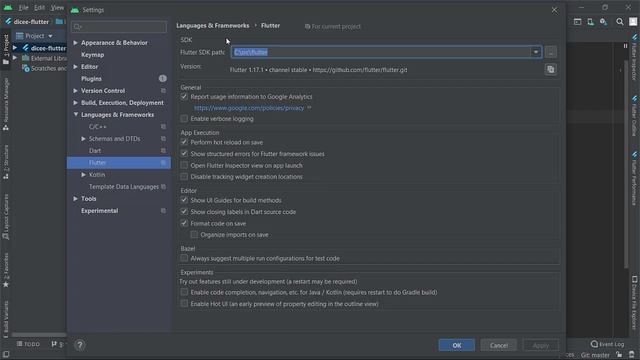640x360 pixels.
Task: Open the help question mark button
Action: [x=80, y=345]
